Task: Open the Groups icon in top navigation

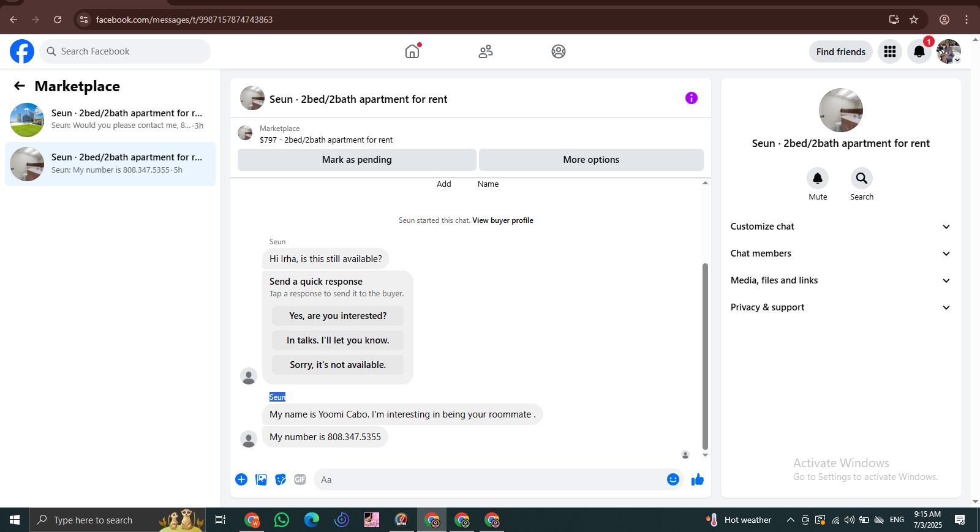Action: [559, 51]
